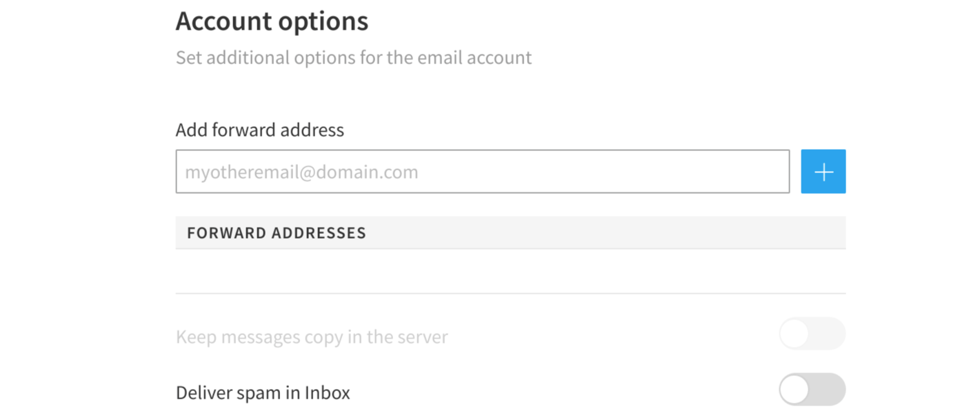Toggle the Keep messages copy in server switch
980x420 pixels.
point(812,334)
